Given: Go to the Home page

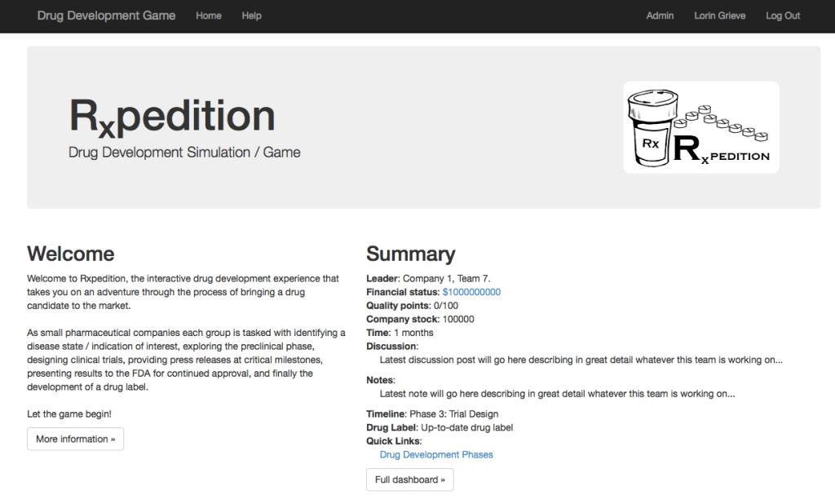Looking at the screenshot, I should [x=209, y=15].
